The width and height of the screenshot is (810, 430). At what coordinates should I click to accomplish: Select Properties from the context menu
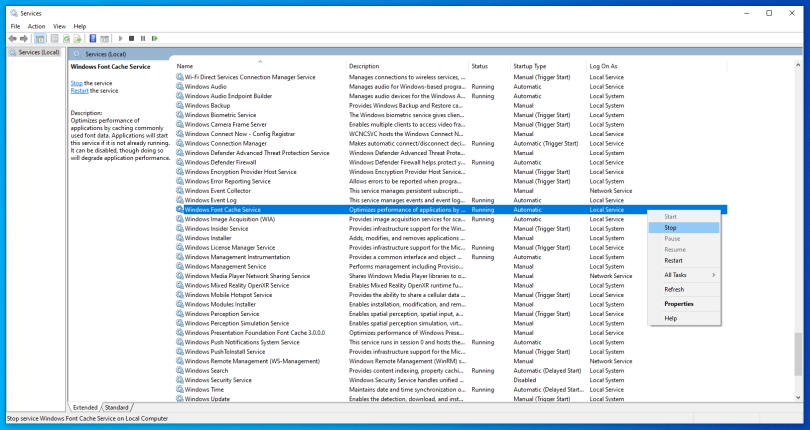(x=678, y=304)
